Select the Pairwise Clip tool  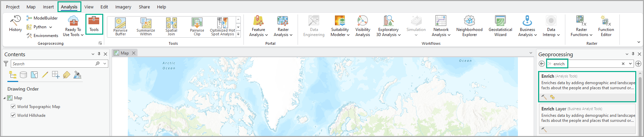197,27
